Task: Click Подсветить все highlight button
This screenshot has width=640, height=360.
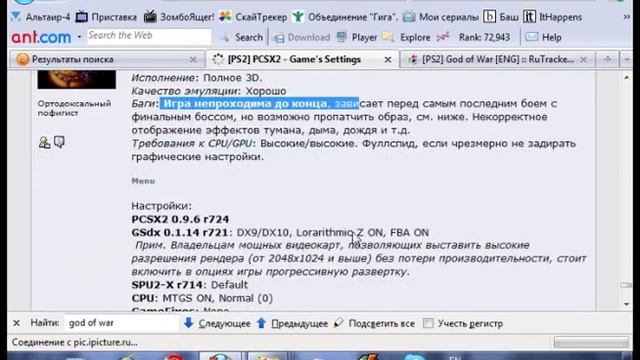Action: coord(374,324)
